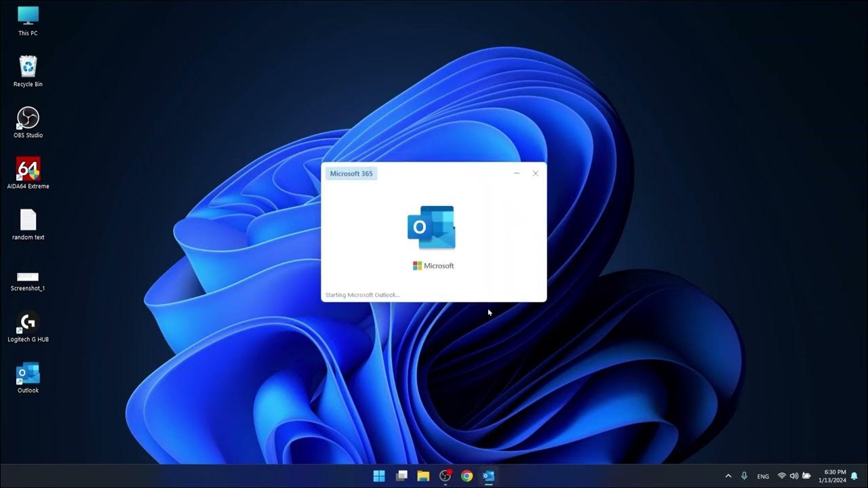
Task: Open the Windows Start menu
Action: pyautogui.click(x=379, y=476)
